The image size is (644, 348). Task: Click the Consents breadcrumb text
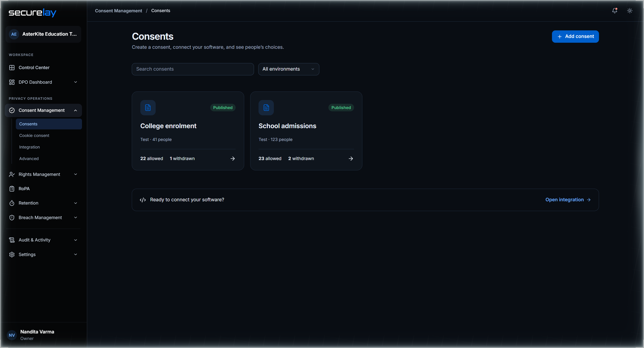(x=161, y=11)
